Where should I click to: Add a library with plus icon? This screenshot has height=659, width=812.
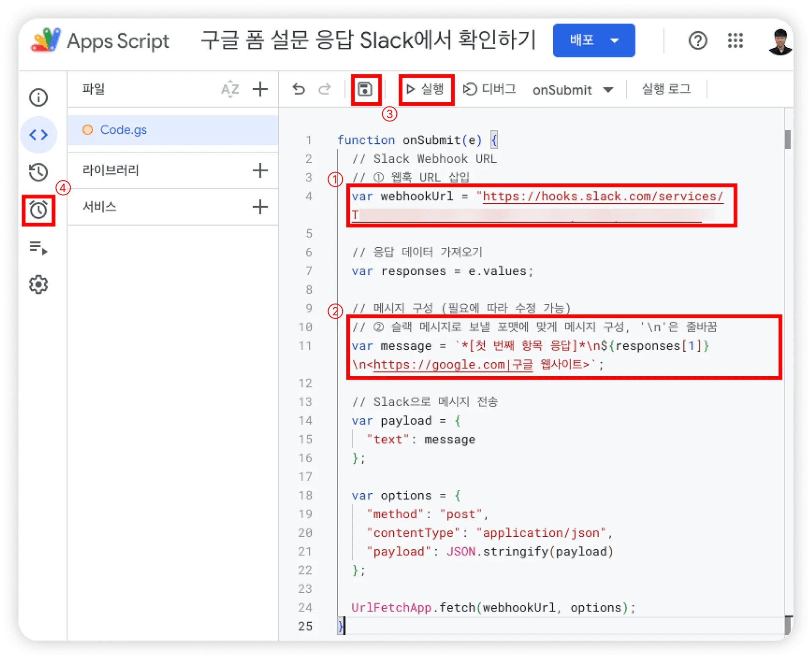point(260,170)
